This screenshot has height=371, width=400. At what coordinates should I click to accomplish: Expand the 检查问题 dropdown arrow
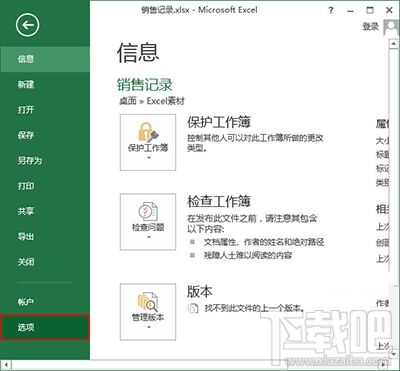tap(149, 237)
